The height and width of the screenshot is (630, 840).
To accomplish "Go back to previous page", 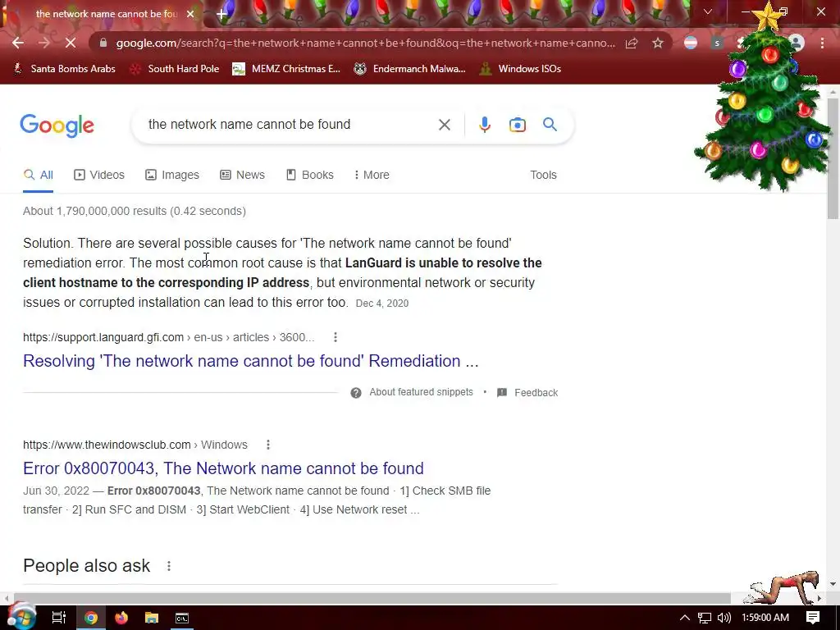I will [x=18, y=43].
